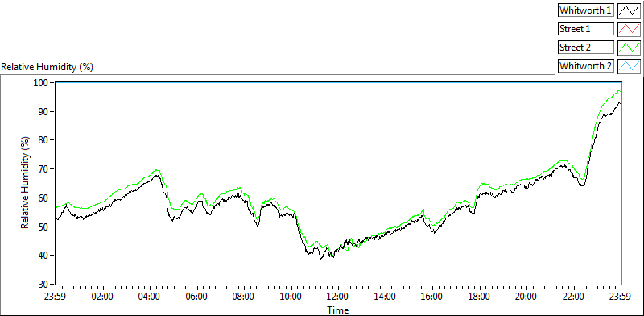Click the 10:00 time axis label
The height and width of the screenshot is (316, 644).
[x=291, y=296]
